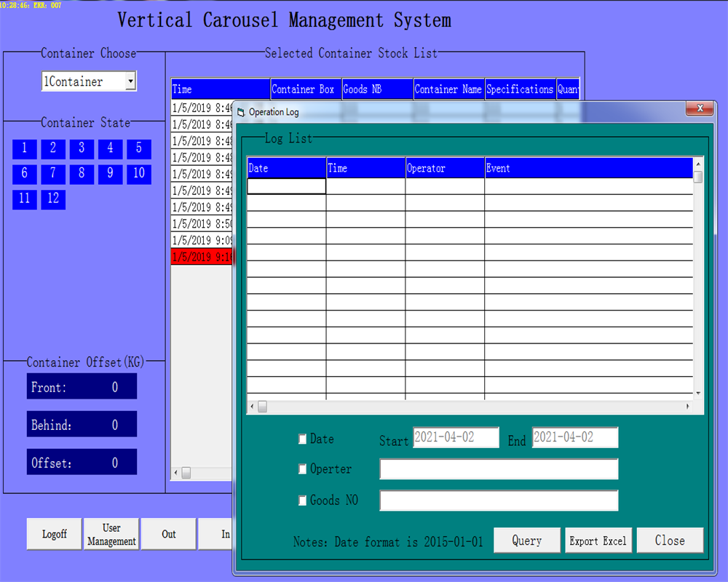Viewport: 728px width, 582px height.
Task: Export the log list to Excel
Action: tap(598, 540)
